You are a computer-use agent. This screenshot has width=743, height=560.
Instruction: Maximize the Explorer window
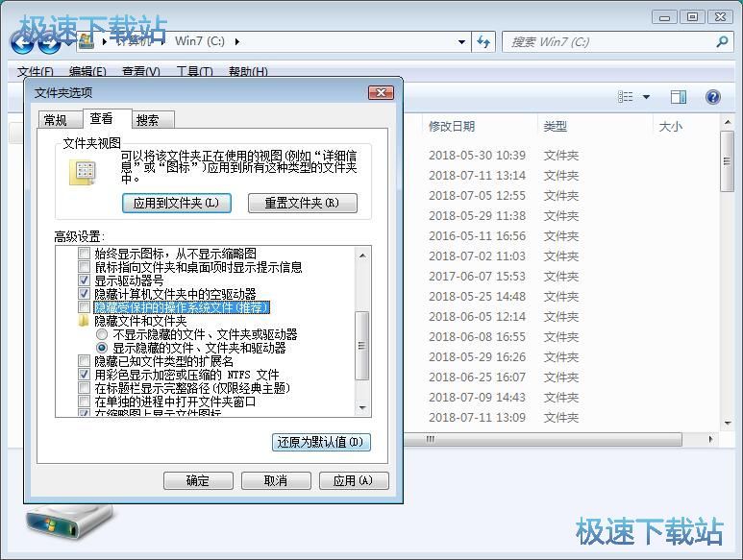692,17
